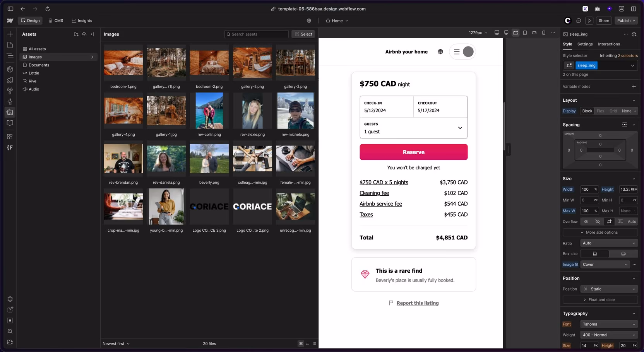
Task: Open the Newest first sort dropdown
Action: (x=116, y=343)
